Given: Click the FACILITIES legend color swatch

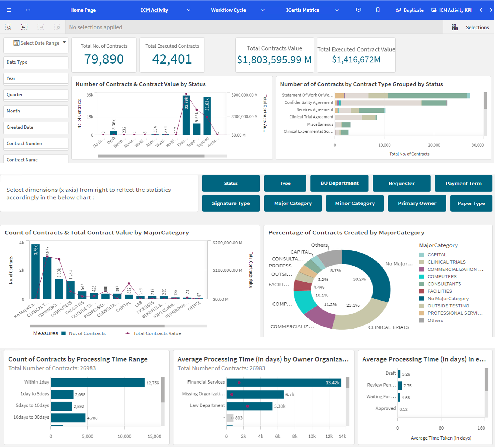Looking at the screenshot, I should [422, 291].
